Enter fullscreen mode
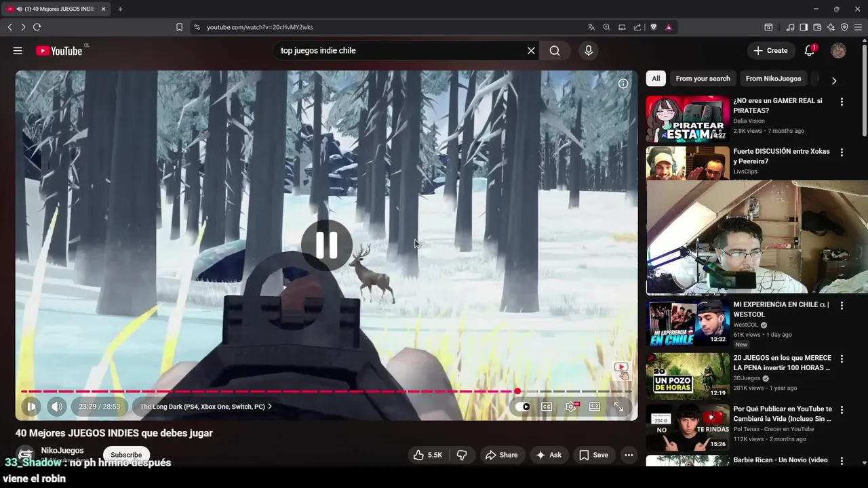Image resolution: width=868 pixels, height=488 pixels. tap(618, 407)
